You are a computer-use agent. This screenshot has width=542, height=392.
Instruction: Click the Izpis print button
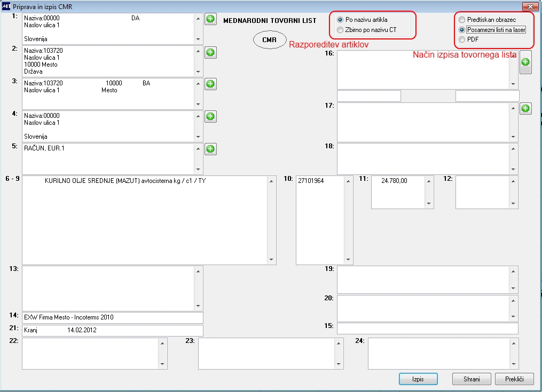point(418,379)
